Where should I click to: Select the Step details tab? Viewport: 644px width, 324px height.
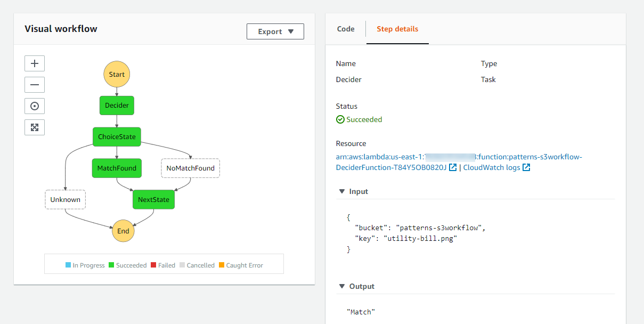pos(397,29)
